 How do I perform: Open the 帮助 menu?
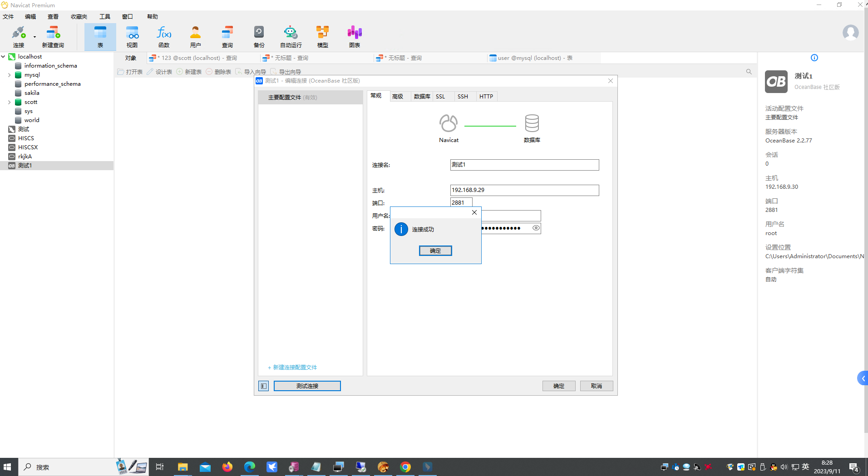(x=153, y=17)
